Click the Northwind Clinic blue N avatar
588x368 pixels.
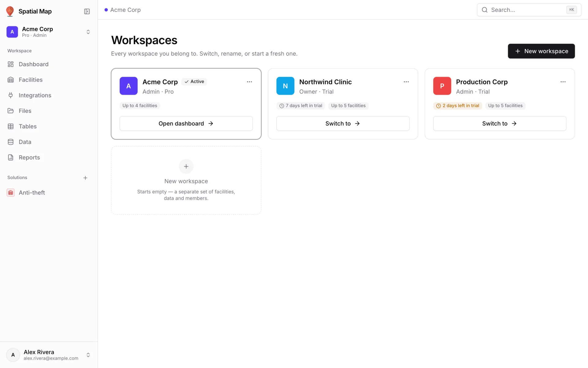pos(285,86)
